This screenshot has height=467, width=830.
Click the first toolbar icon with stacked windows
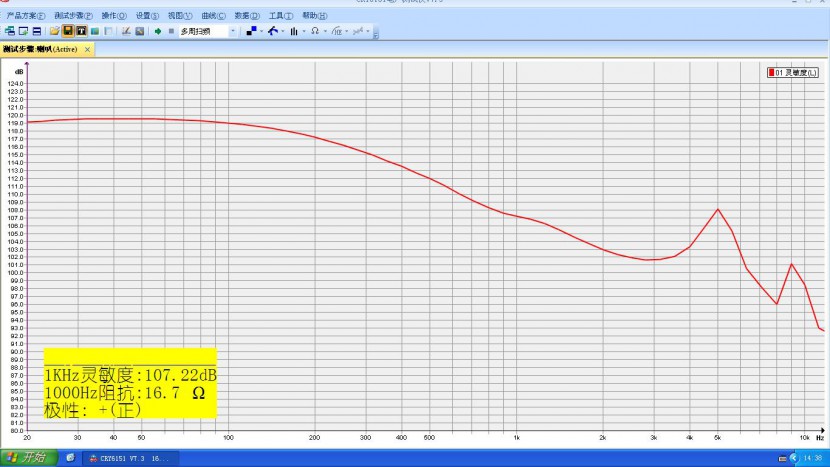pos(10,31)
